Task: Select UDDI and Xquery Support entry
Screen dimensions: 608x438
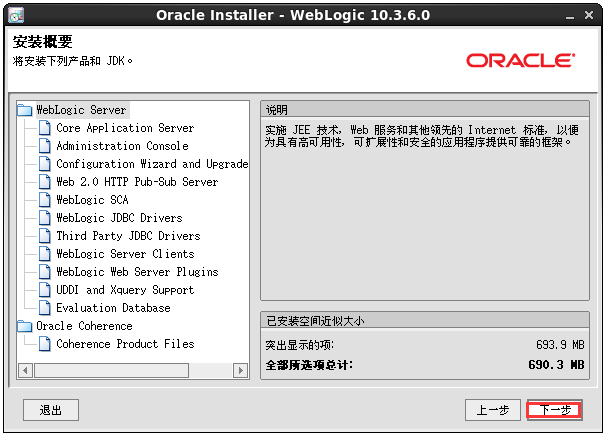Action: [125, 290]
